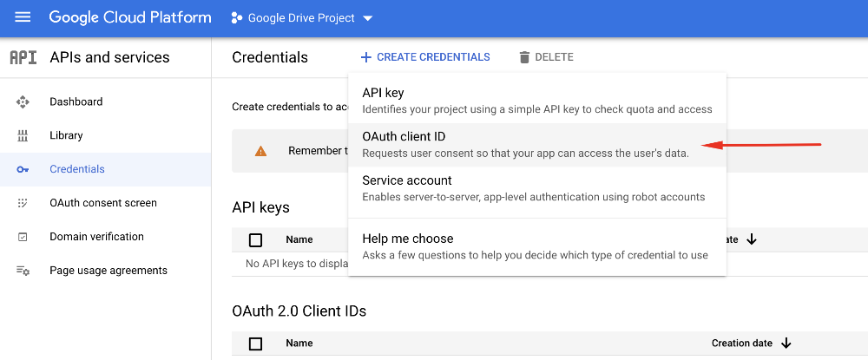
Task: Choose API key from the dropdown menu
Action: (x=537, y=100)
